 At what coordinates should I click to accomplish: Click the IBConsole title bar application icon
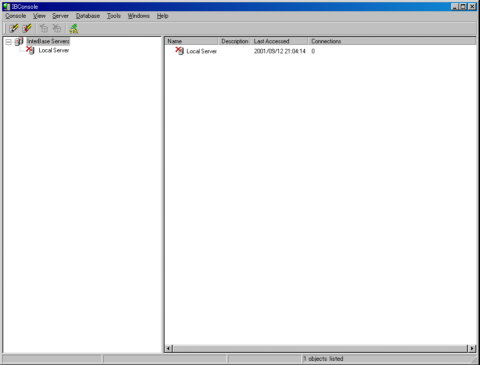click(6, 6)
